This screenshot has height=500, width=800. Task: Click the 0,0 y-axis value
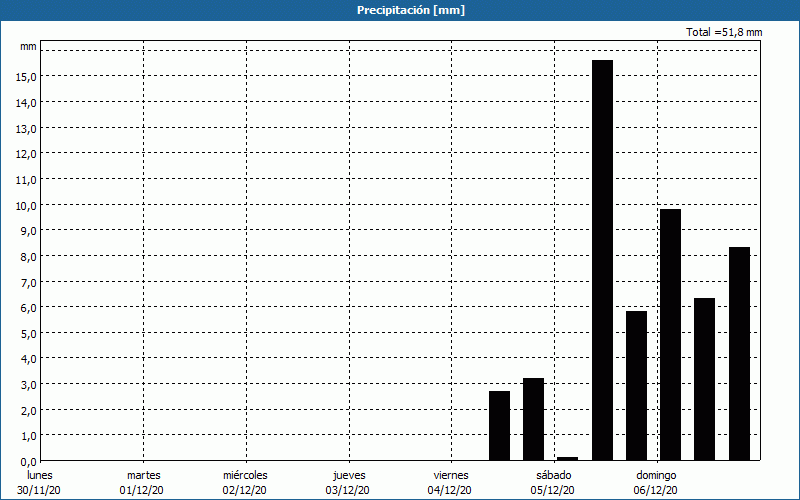click(x=28, y=462)
